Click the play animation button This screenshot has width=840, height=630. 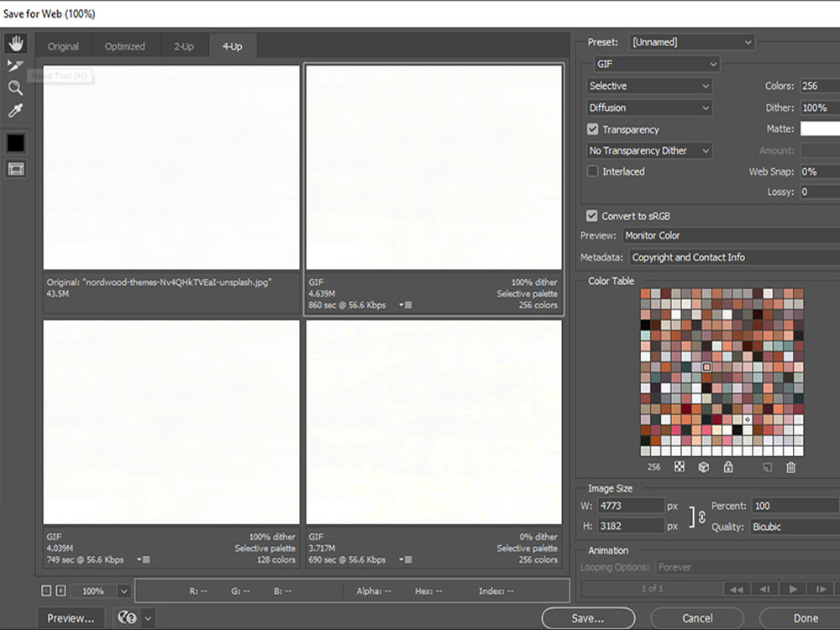pos(793,589)
